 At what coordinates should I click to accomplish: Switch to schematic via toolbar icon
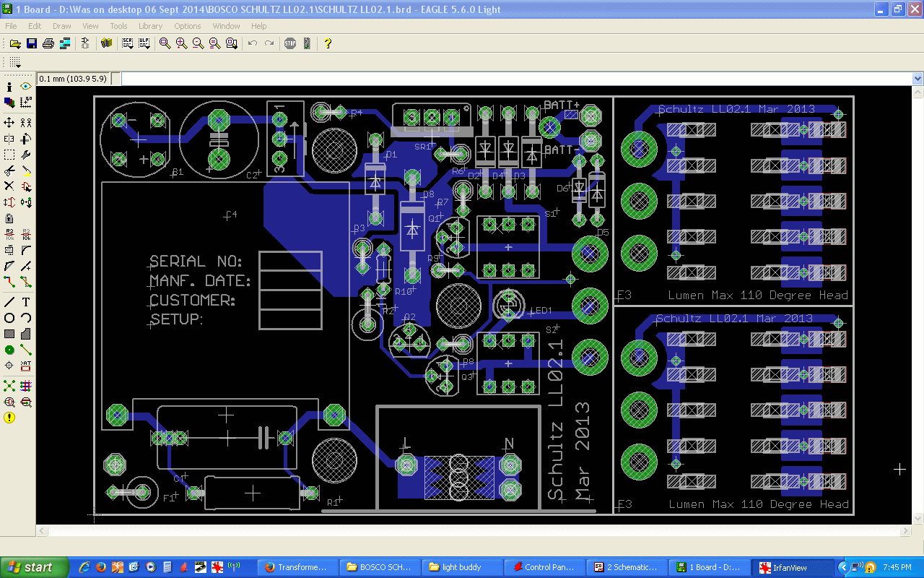[x=86, y=43]
